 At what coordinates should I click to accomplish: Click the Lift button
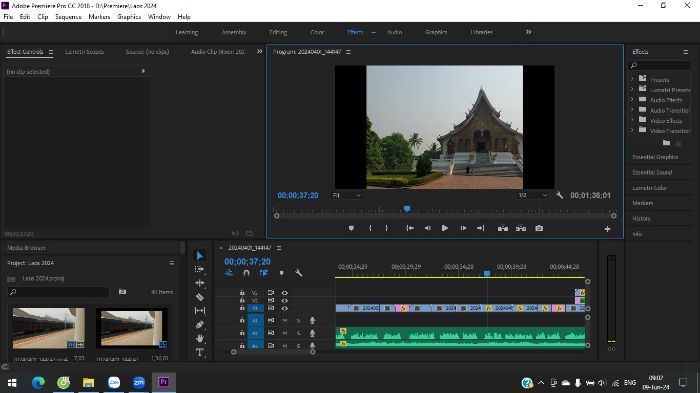(503, 228)
